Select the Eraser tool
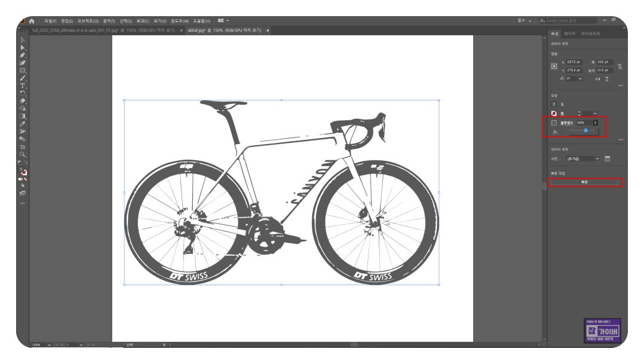The height and width of the screenshot is (364, 644). click(23, 100)
